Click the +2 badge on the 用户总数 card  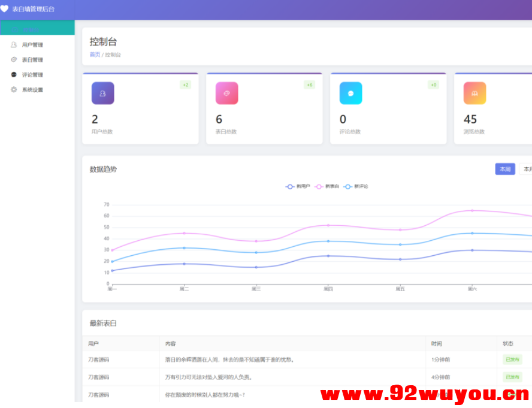tap(186, 84)
